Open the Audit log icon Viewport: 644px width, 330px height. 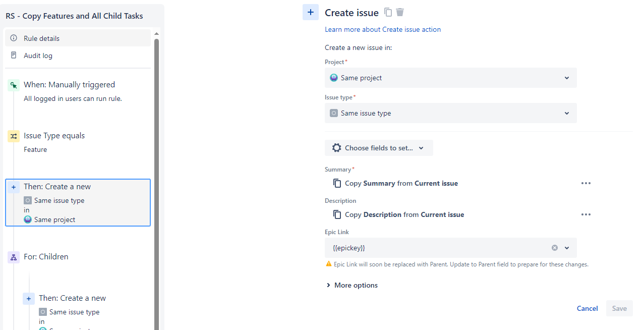[14, 56]
